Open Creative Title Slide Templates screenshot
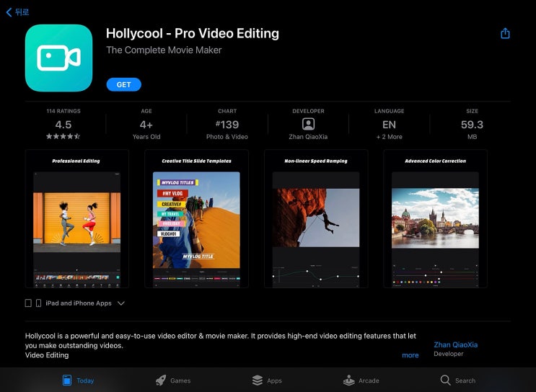Screen dimensions: 536x392 click(196, 218)
